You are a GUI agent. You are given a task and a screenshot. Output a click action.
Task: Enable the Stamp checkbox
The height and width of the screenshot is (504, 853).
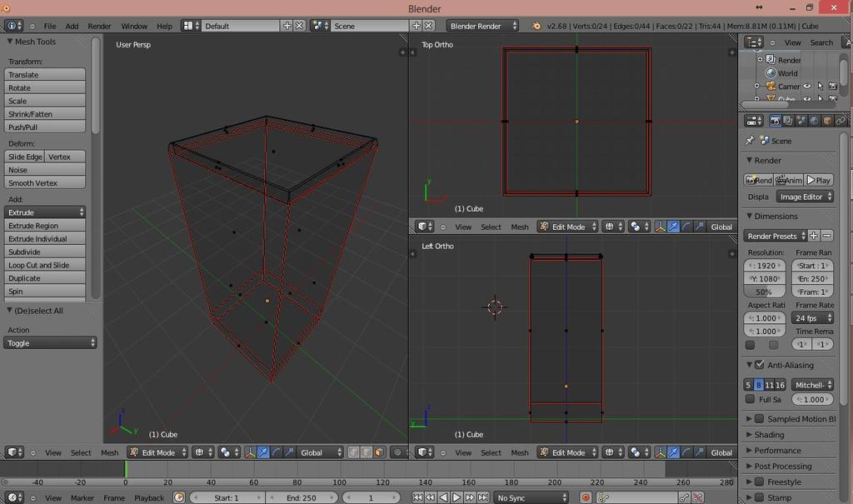point(760,497)
